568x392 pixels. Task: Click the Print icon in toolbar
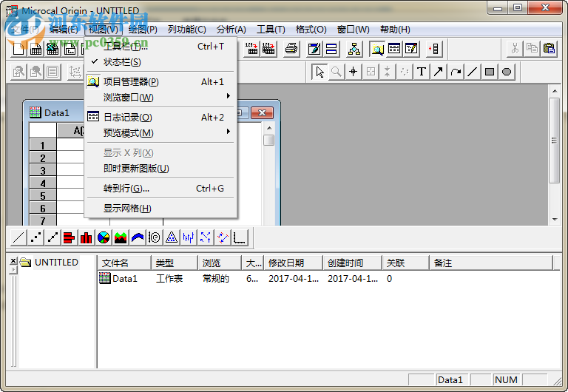click(x=291, y=49)
